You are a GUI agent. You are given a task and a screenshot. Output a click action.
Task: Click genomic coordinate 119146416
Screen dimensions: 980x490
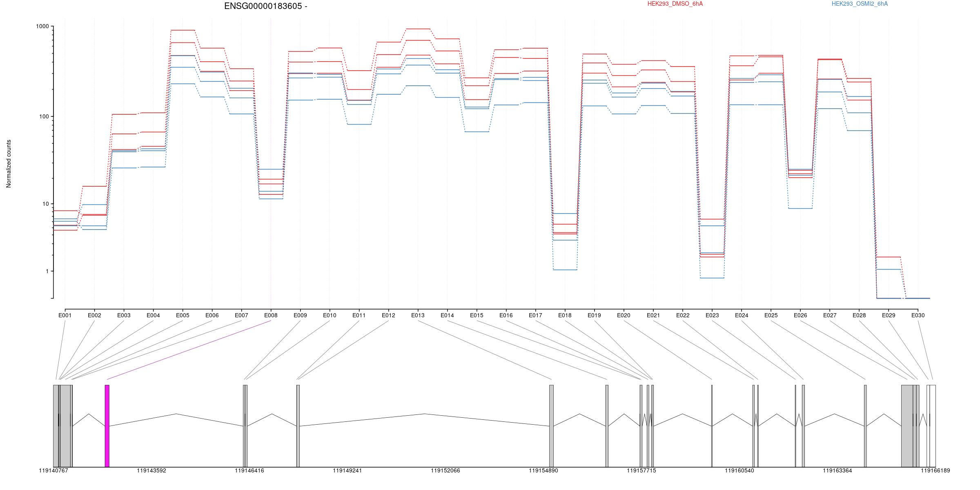coord(249,471)
